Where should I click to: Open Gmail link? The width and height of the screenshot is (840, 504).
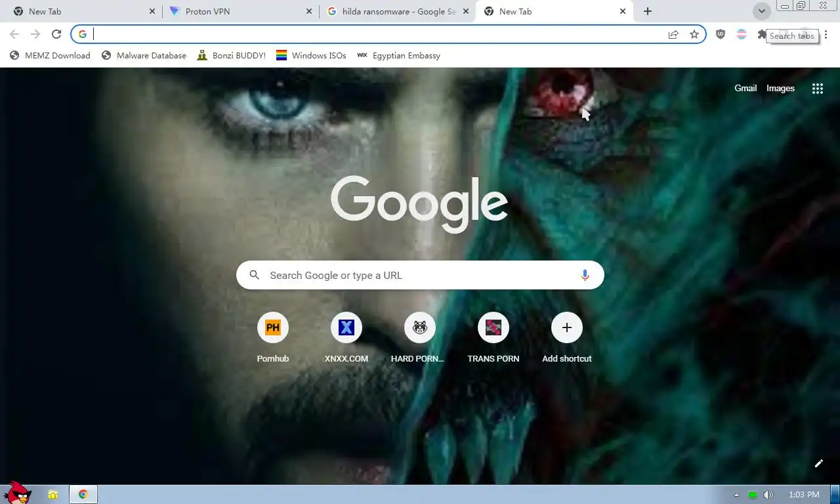745,89
